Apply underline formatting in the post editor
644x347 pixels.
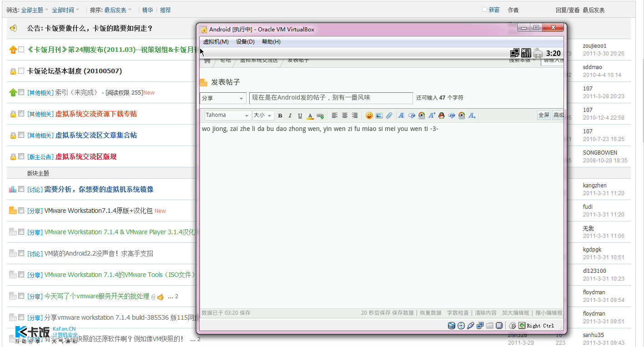click(300, 116)
